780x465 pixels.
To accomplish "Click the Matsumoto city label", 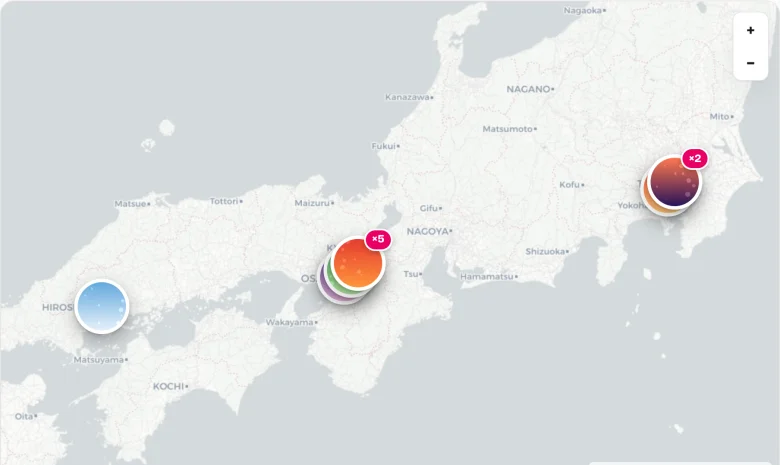I will tap(507, 129).
